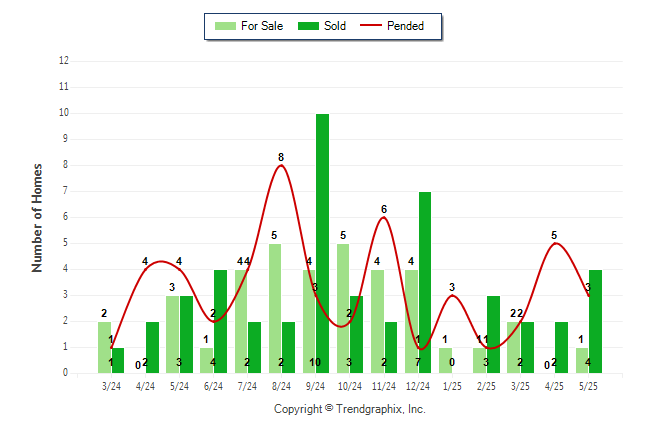Click the Copyright Trendgraphix, Inc. text
This screenshot has width=646, height=434.
(x=350, y=409)
